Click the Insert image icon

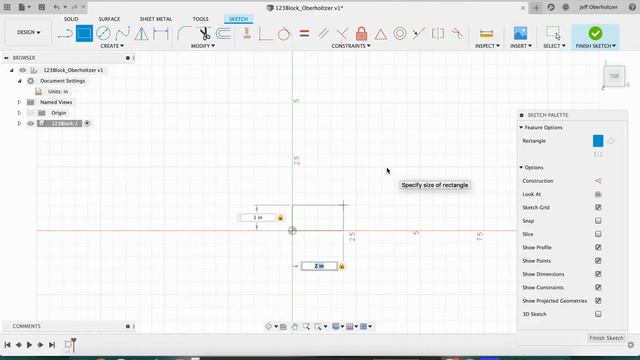[520, 33]
